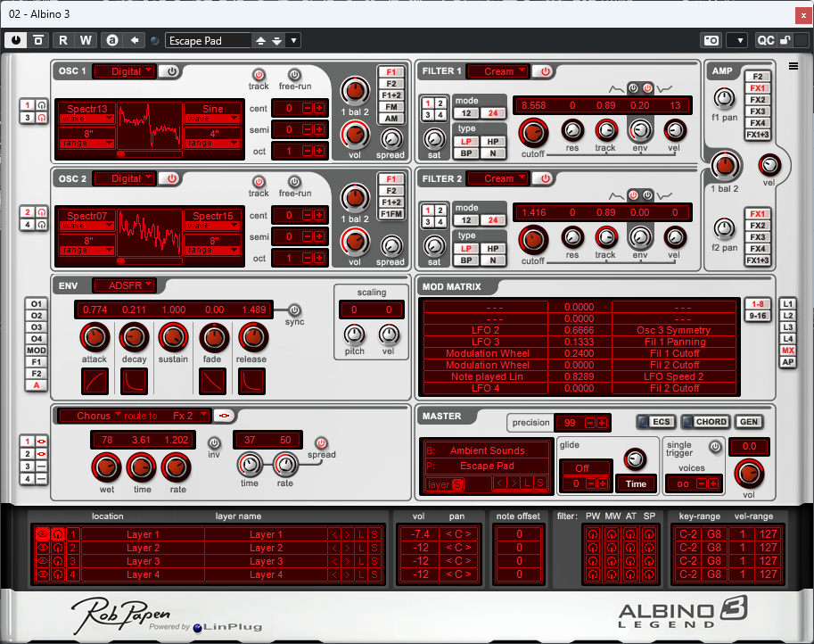Click the release curve shape icon
Image resolution: width=814 pixels, height=644 pixels.
pos(251,381)
